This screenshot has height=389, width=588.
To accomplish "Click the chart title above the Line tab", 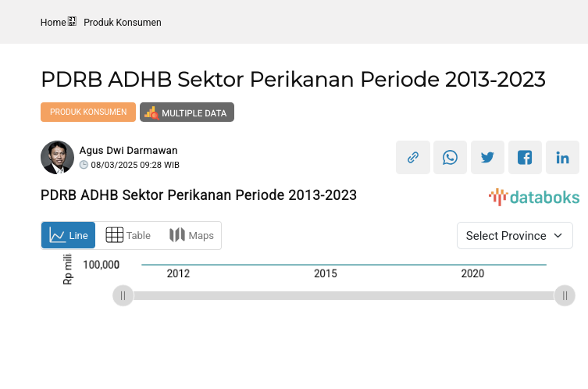I will pyautogui.click(x=198, y=195).
